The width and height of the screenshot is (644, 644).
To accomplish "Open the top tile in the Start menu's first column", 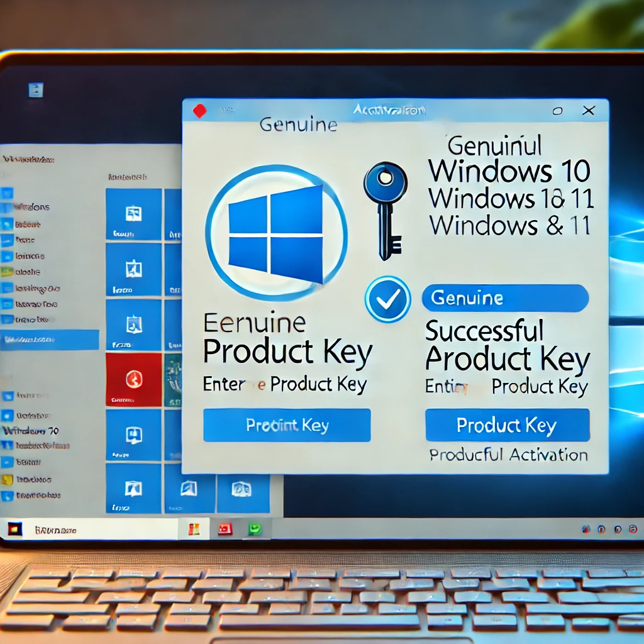I will [133, 214].
